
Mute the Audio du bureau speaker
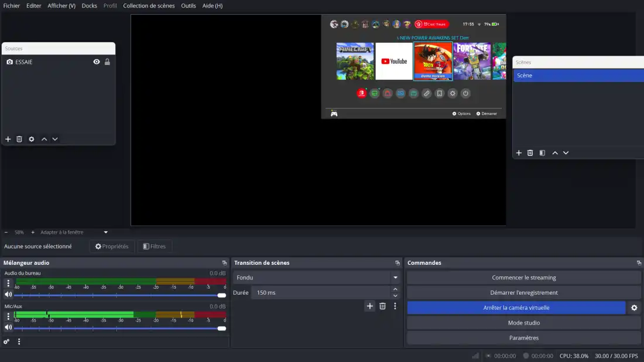(x=8, y=295)
